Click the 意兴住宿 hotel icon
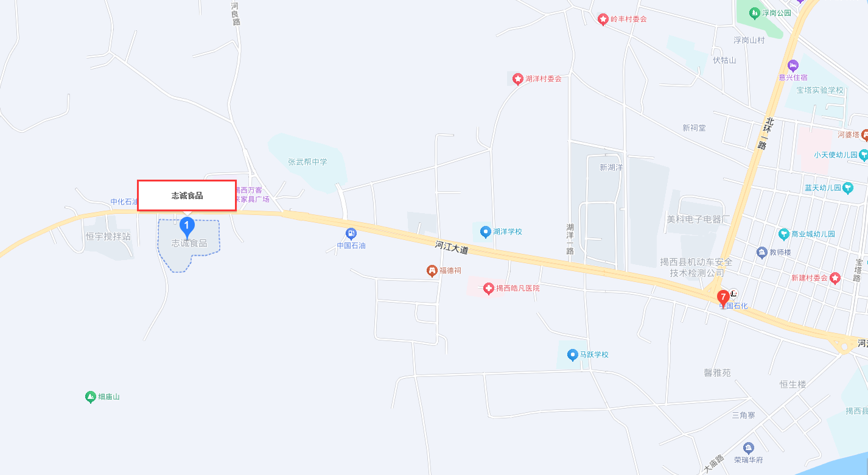Viewport: 868px width, 475px height. pyautogui.click(x=793, y=65)
